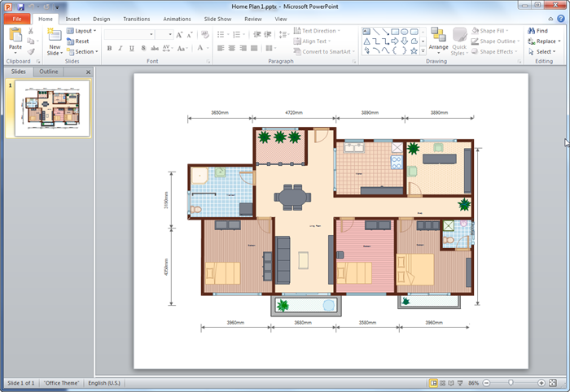Open the Layout dropdown
This screenshot has width=570, height=392.
click(83, 31)
